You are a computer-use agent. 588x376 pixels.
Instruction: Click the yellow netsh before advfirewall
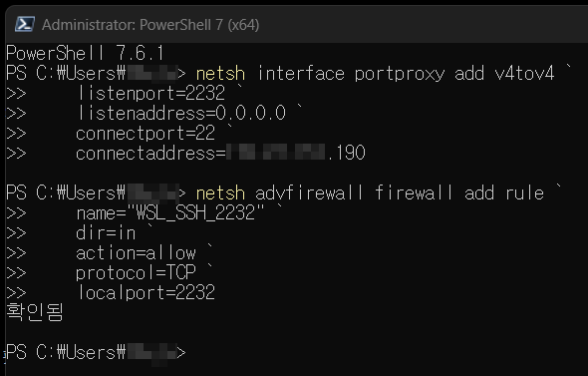pyautogui.click(x=220, y=193)
